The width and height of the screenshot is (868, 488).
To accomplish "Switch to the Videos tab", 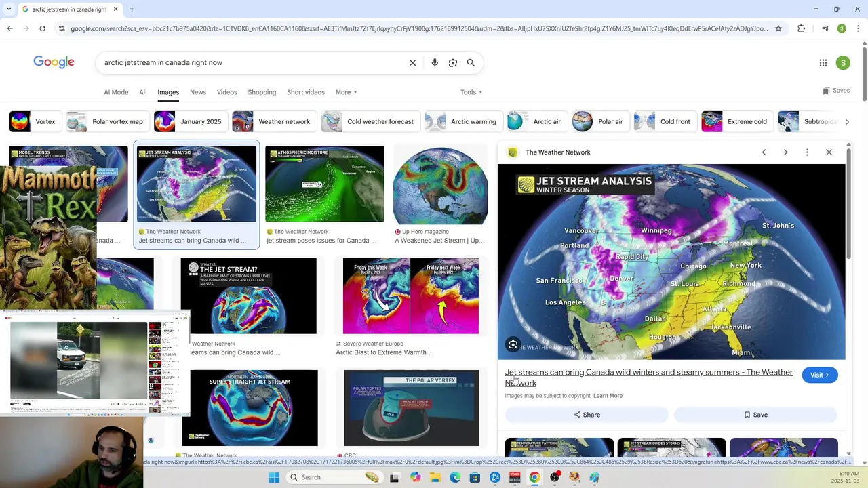I will 226,92.
